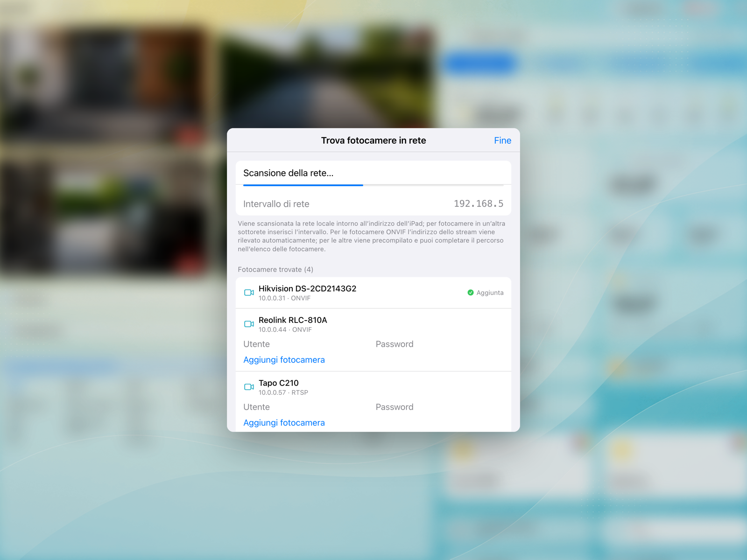
Task: Tap Fine to close the dialog
Action: click(502, 140)
